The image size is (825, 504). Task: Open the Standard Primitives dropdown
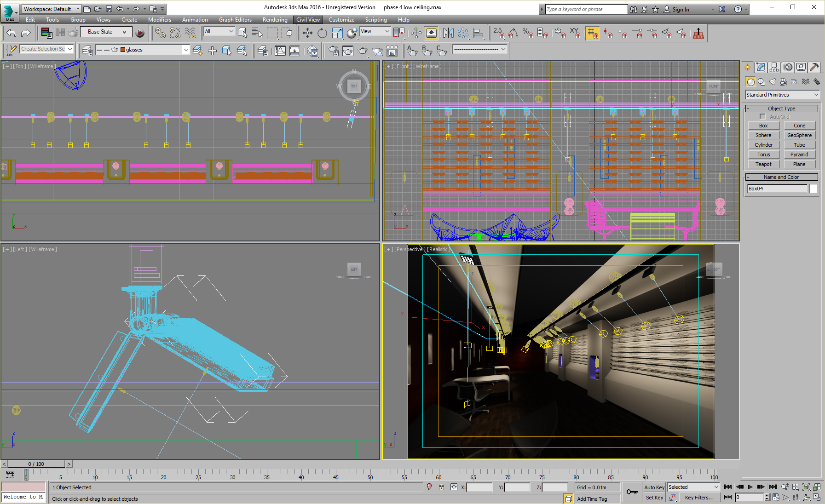click(x=782, y=95)
